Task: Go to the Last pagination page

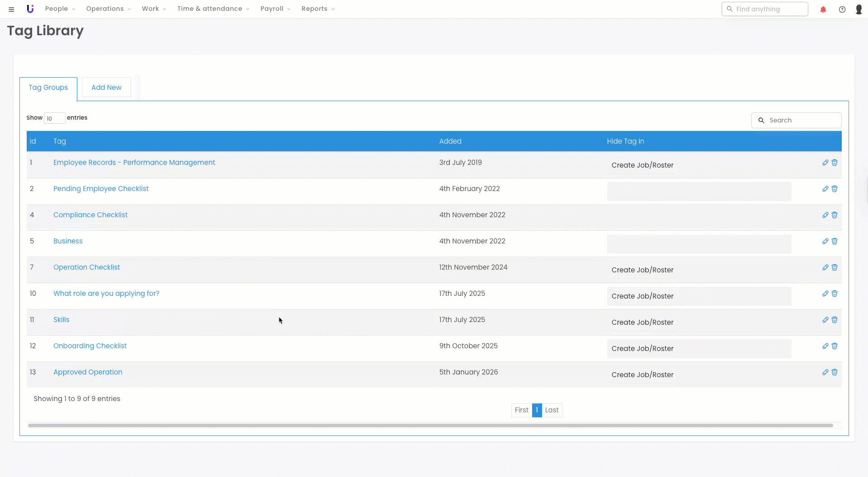Action: 552,410
